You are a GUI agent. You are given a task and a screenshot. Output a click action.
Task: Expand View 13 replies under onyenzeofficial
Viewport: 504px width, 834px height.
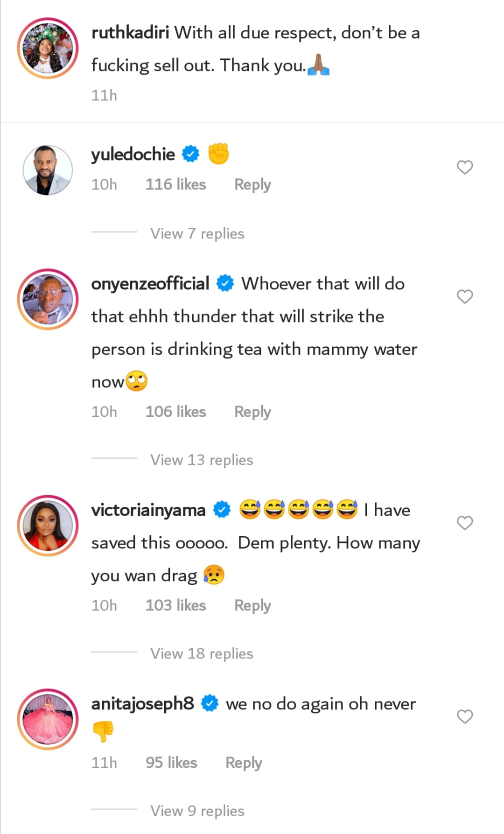(201, 460)
